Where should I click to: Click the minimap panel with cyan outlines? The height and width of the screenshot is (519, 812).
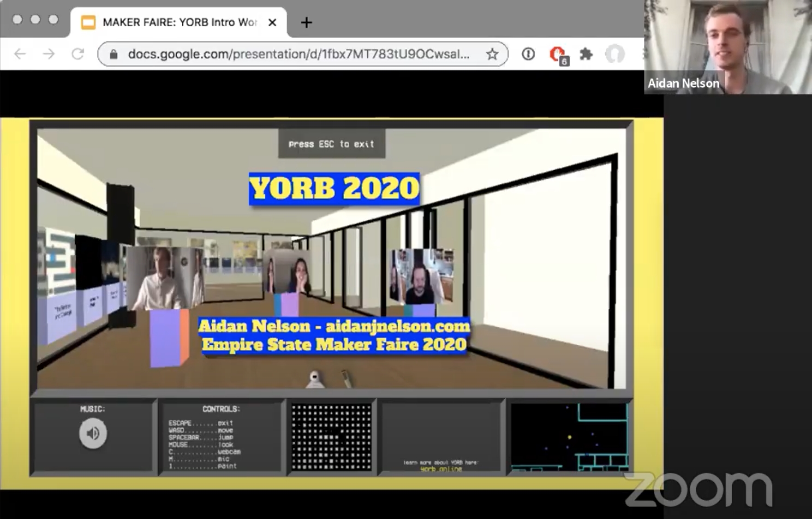click(569, 437)
